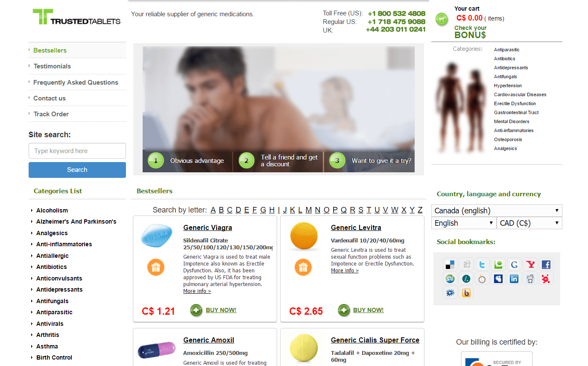Click the blue Search button

click(x=77, y=170)
